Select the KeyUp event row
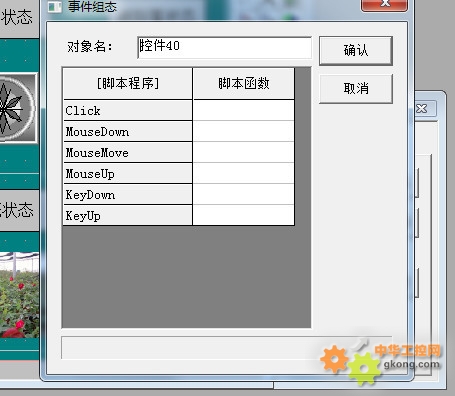The height and width of the screenshot is (396, 455). tap(128, 216)
